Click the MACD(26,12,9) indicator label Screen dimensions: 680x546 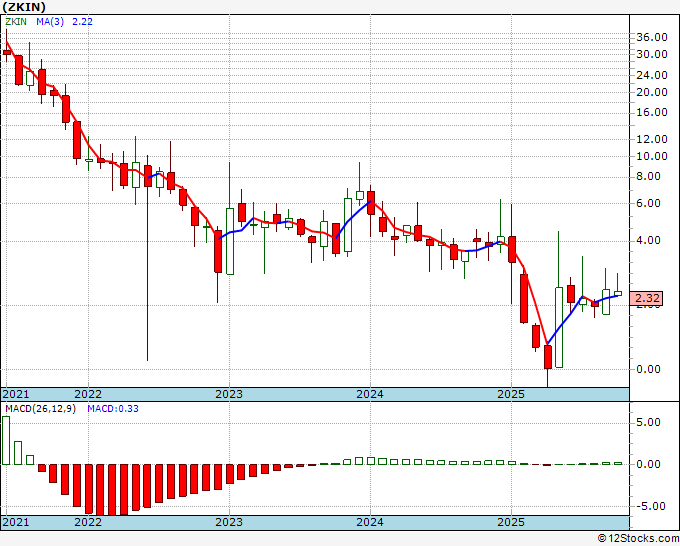[x=40, y=409]
